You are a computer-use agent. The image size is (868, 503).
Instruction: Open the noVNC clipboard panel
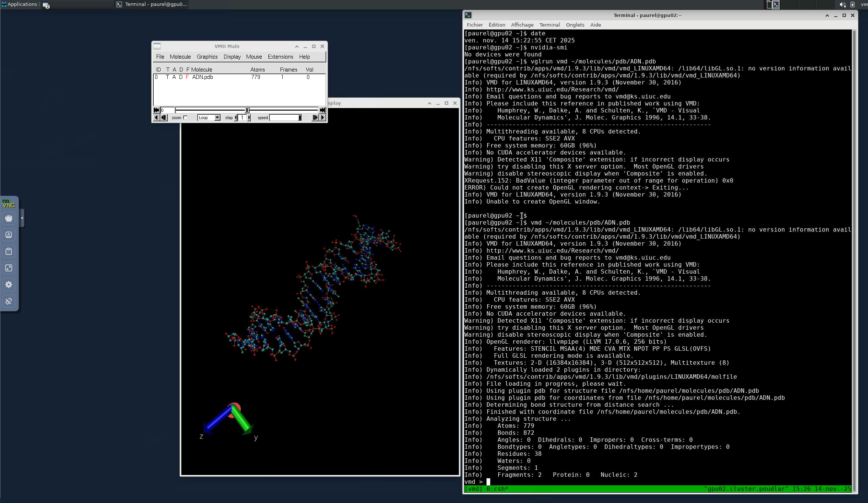click(x=9, y=251)
